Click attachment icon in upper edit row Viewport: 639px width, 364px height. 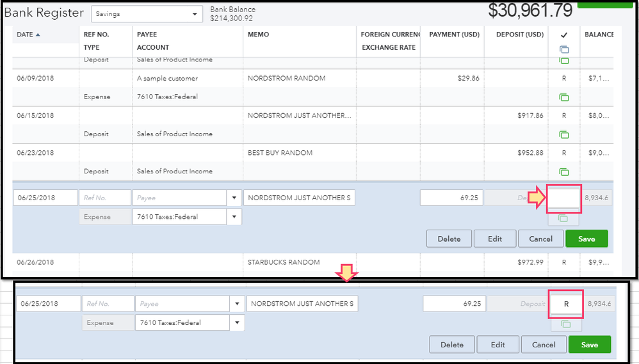[x=563, y=219]
